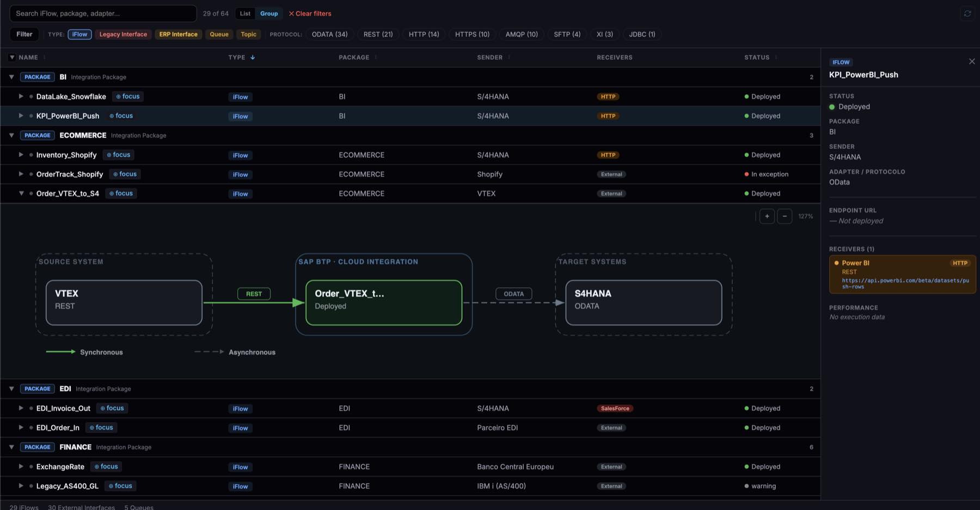Collapse all rows via NAME header arrow

[x=12, y=57]
